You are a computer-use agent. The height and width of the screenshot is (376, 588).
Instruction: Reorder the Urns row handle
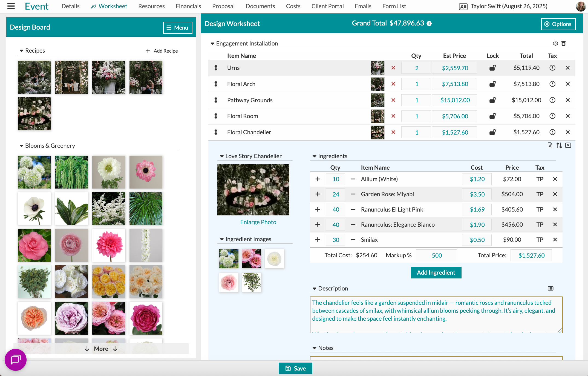pos(216,68)
